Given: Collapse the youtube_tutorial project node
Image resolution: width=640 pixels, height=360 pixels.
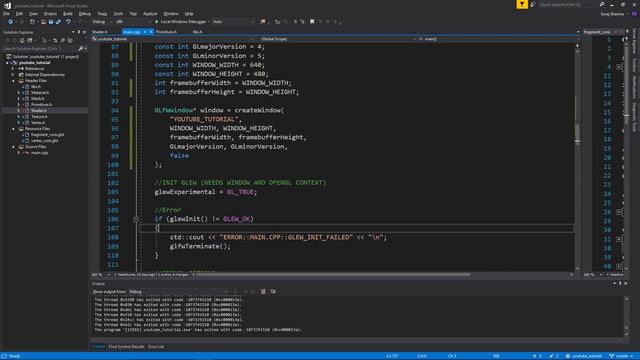Looking at the screenshot, I should pyautogui.click(x=7, y=63).
